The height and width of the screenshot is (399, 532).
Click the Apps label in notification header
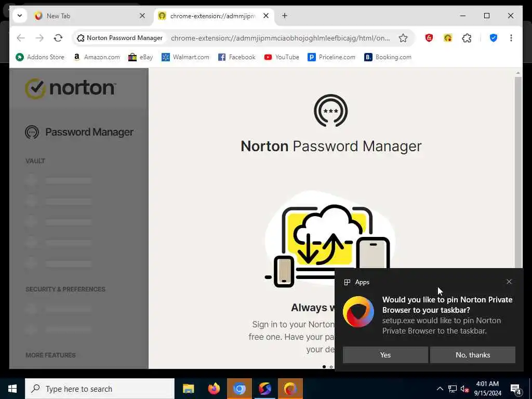[x=362, y=282]
